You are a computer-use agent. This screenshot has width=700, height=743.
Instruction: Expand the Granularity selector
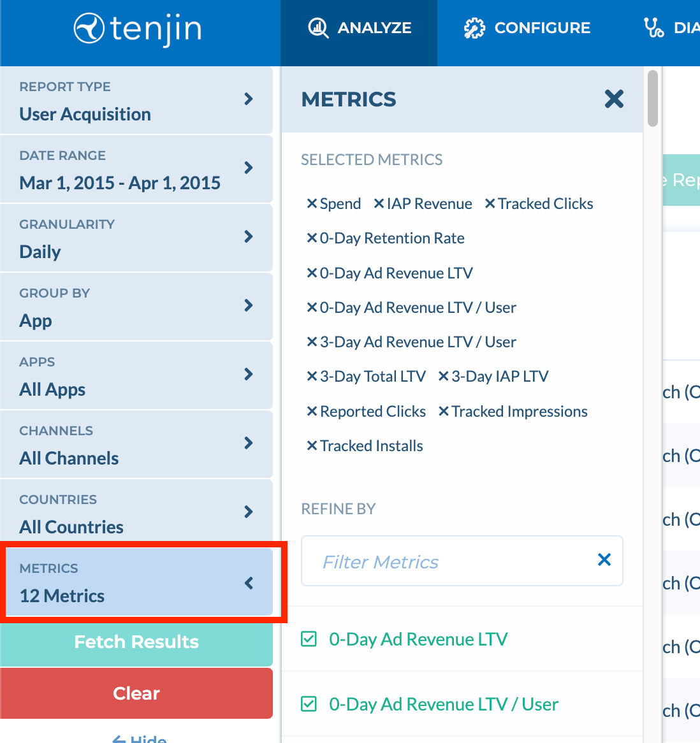(136, 238)
